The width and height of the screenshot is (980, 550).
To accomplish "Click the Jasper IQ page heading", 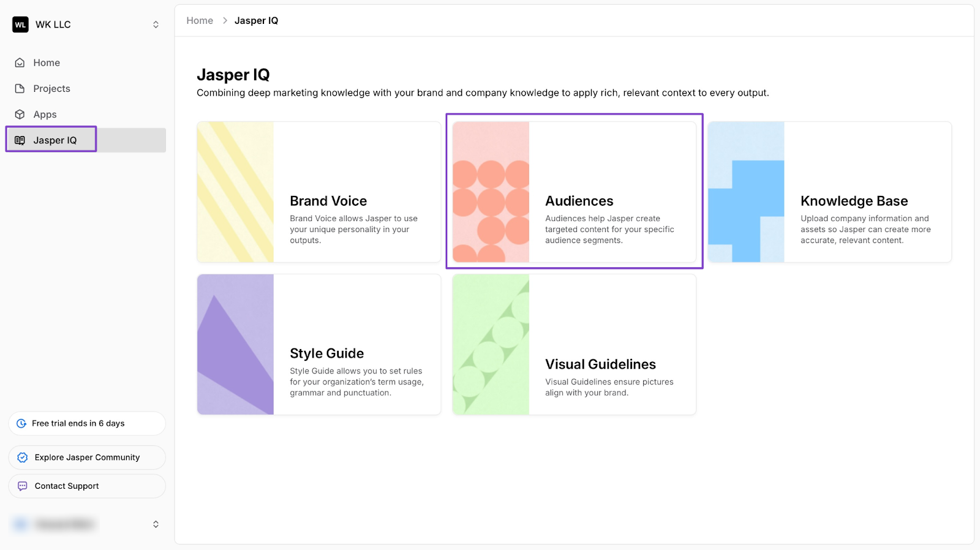I will pyautogui.click(x=233, y=75).
